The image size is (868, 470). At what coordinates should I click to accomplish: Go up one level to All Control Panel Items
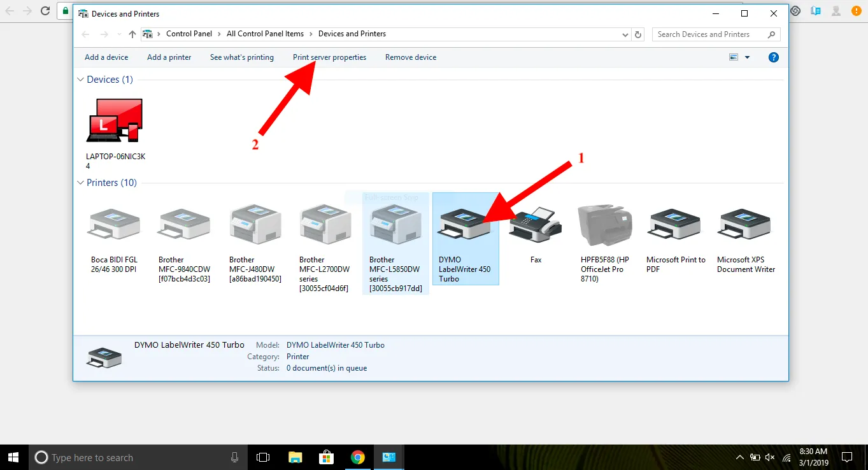click(132, 34)
